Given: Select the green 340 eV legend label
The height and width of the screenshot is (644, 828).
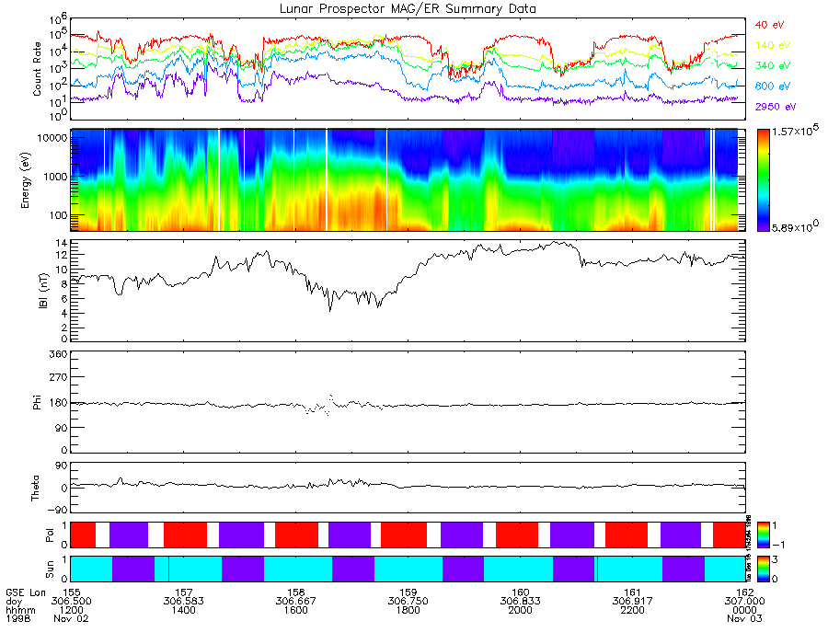Looking at the screenshot, I should (772, 65).
